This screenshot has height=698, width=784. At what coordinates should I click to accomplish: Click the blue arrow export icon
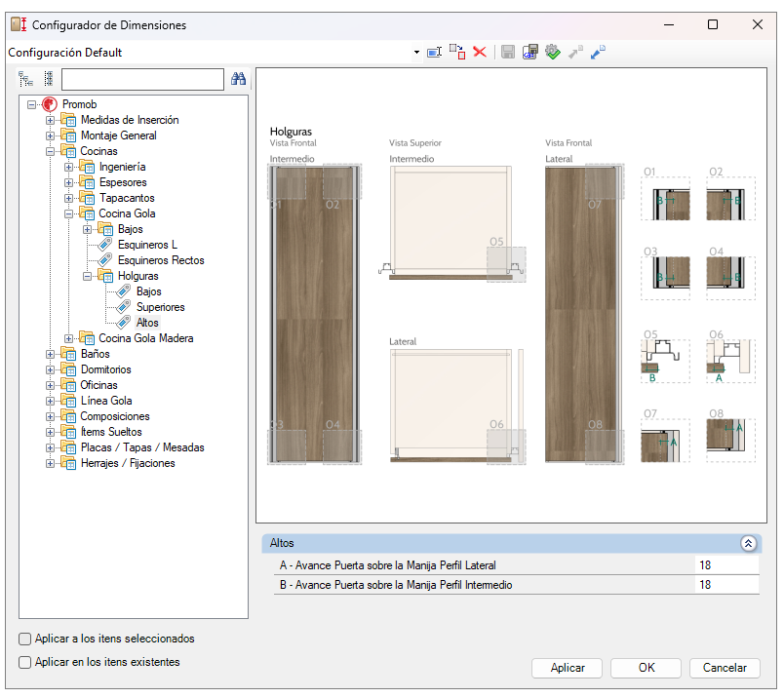coord(599,52)
